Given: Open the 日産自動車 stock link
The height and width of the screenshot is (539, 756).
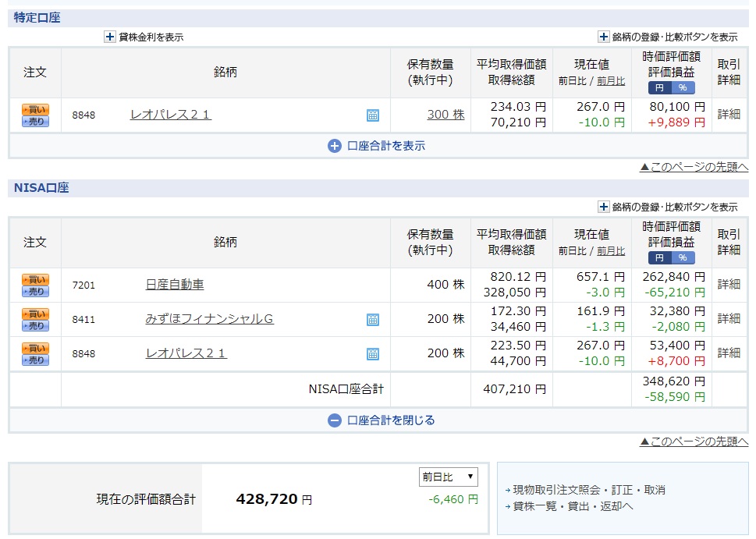Looking at the screenshot, I should tap(175, 285).
